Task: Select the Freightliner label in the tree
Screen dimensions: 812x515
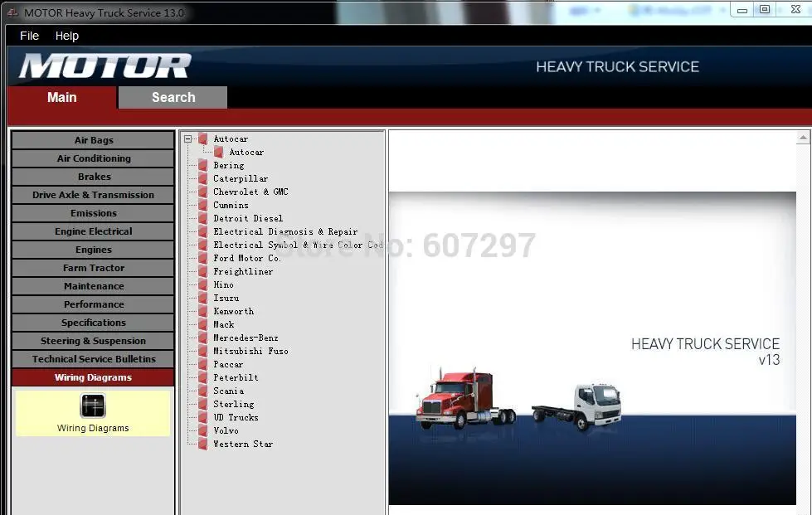Action: point(243,272)
